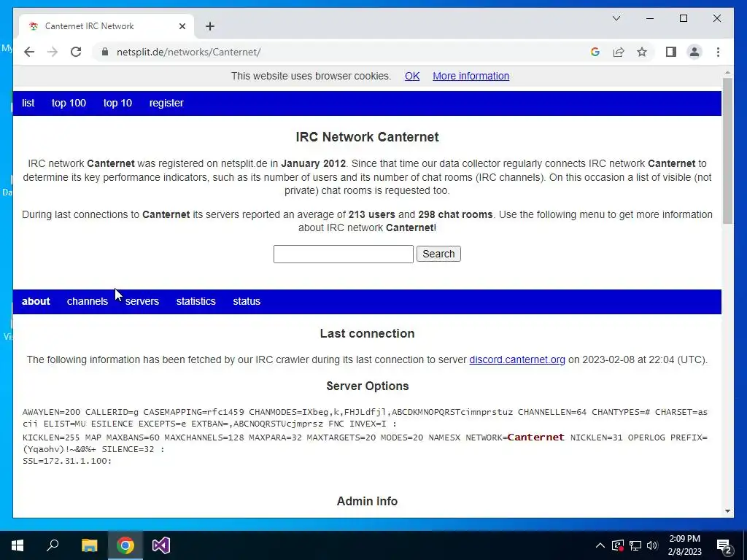747x560 pixels.
Task: Bookmark this page with star icon
Action: point(642,52)
